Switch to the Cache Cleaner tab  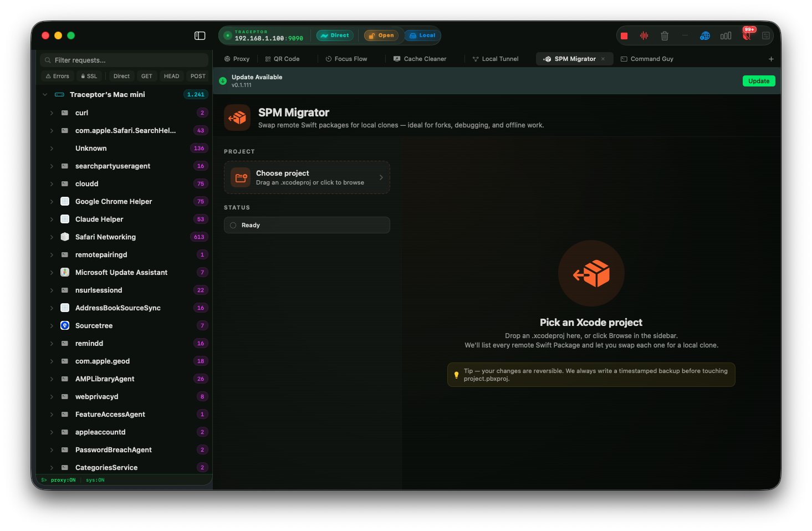pos(420,59)
